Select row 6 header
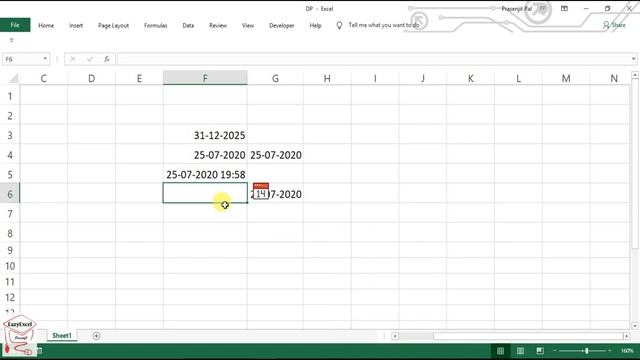 point(10,194)
